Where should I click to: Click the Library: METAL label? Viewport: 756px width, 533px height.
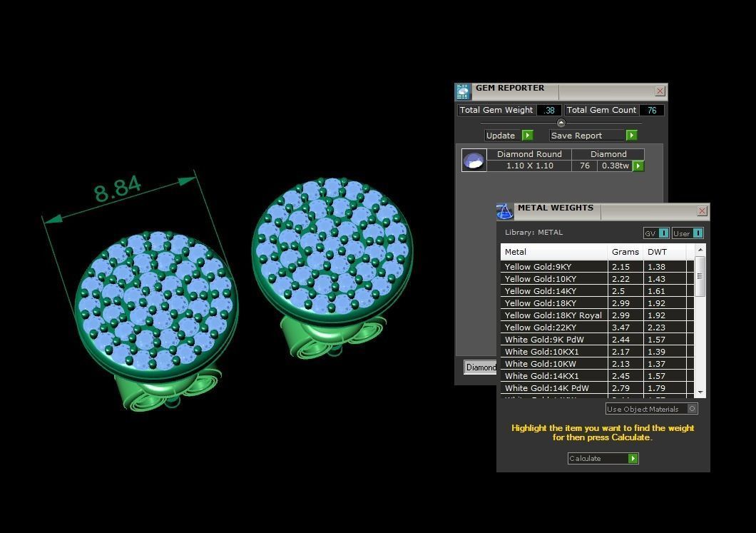(533, 233)
